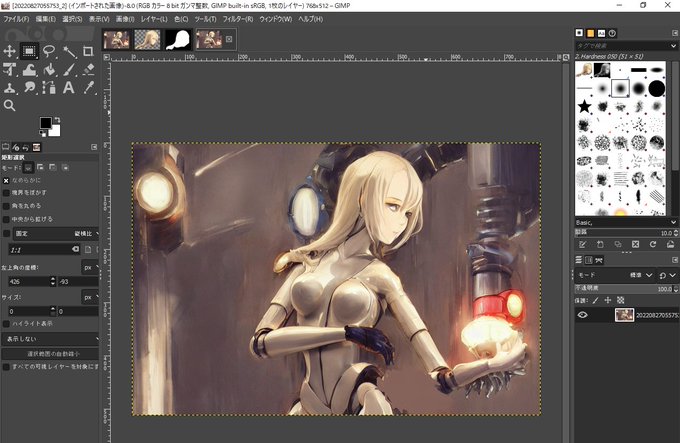Open the position px unit dropdown
Screen dimensions: 680x443
pos(90,267)
